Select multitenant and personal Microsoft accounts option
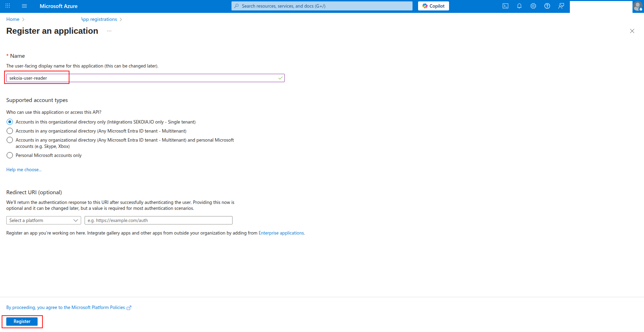This screenshot has height=332, width=644. [x=9, y=140]
